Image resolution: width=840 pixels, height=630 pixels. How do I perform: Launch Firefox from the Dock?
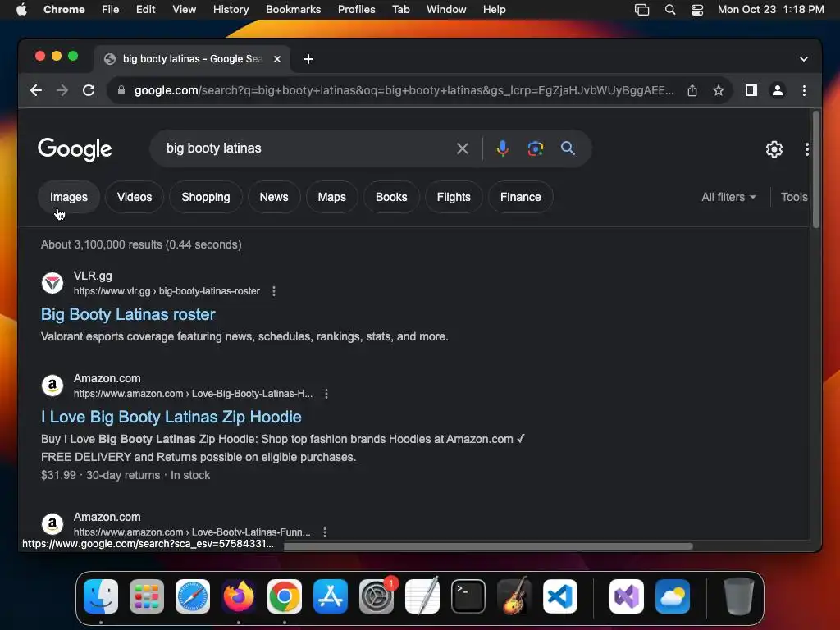click(x=239, y=596)
